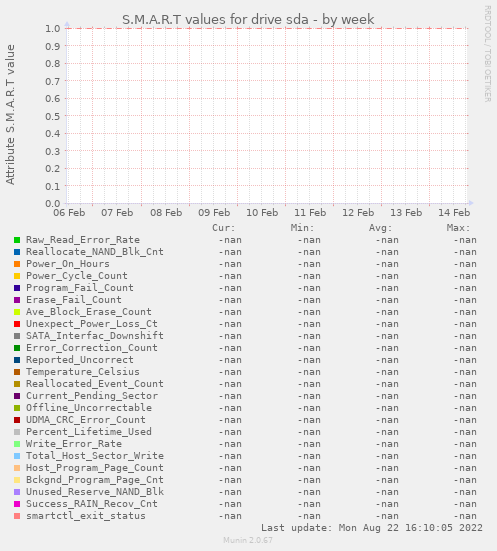Image resolution: width=497 pixels, height=551 pixels.
Task: Click the green Raw_Read_Error_Rate color swatch
Action: pos(17,240)
